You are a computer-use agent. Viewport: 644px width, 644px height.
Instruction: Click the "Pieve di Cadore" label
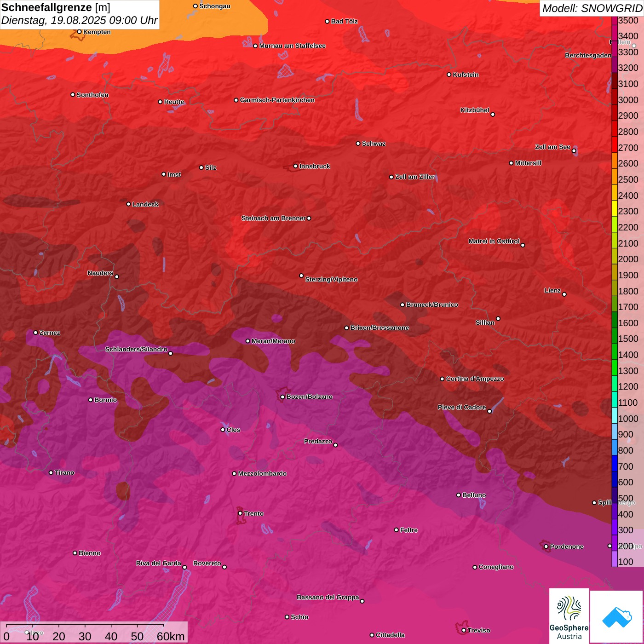coord(462,407)
